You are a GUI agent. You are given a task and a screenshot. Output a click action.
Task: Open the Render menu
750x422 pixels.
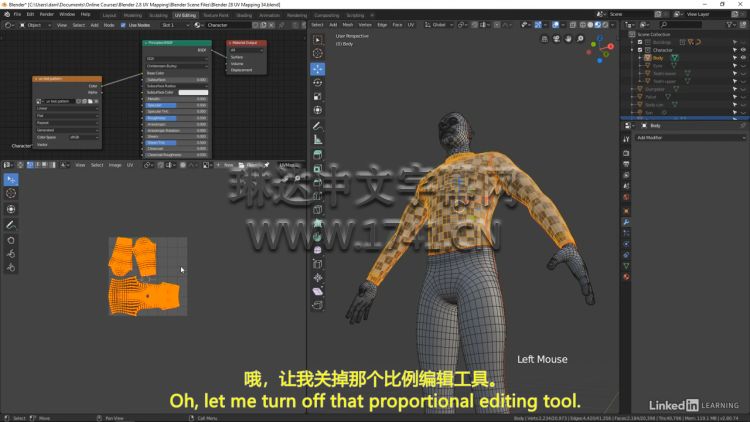coord(47,14)
